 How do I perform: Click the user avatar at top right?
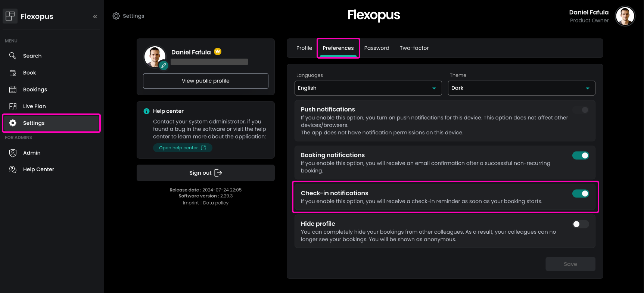pyautogui.click(x=625, y=16)
